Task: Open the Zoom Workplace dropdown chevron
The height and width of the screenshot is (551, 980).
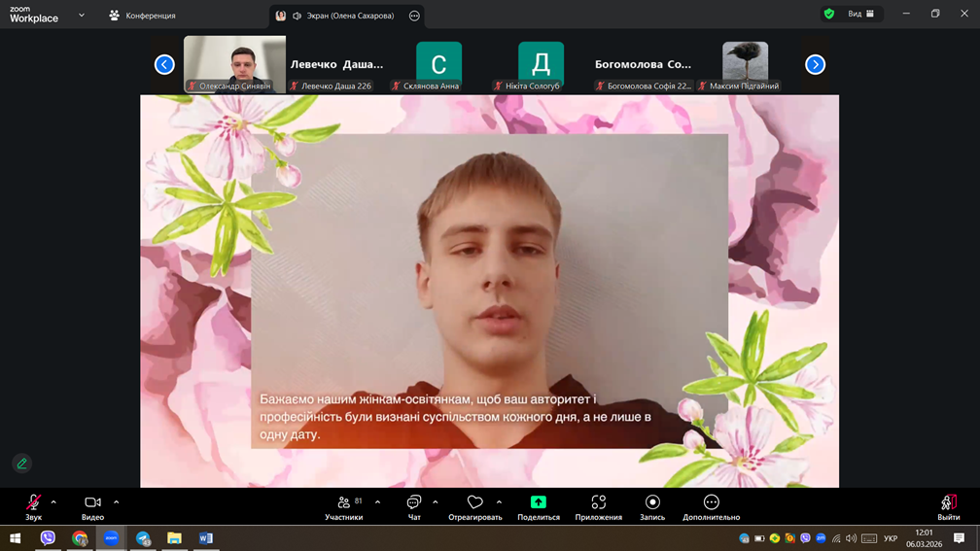Action: coord(82,16)
